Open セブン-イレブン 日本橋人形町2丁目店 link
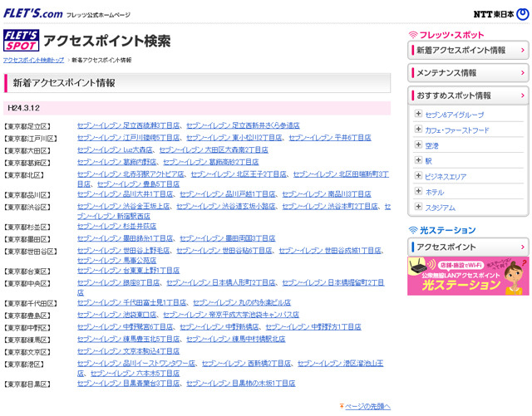 tap(221, 283)
